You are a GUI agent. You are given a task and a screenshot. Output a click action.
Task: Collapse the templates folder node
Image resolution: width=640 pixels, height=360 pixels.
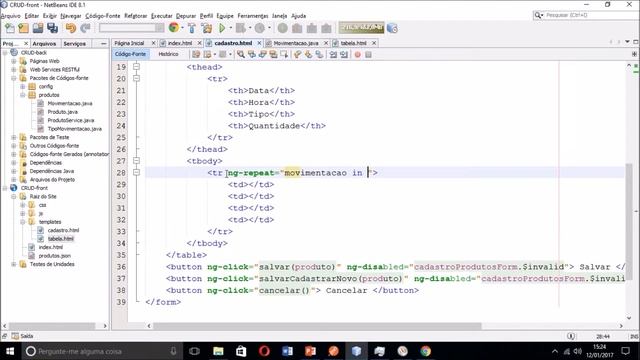pos(23,222)
